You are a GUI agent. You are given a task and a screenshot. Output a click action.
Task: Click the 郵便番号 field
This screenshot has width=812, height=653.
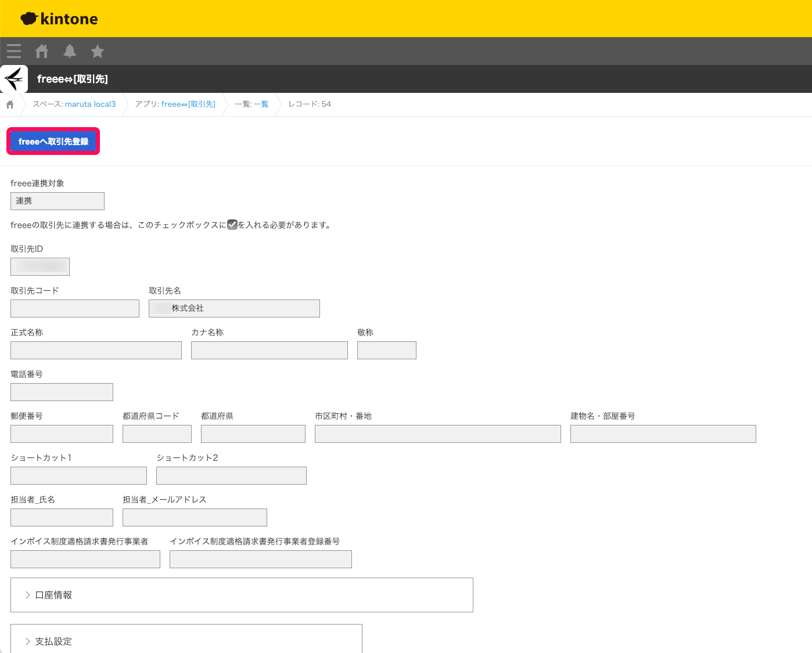click(62, 434)
